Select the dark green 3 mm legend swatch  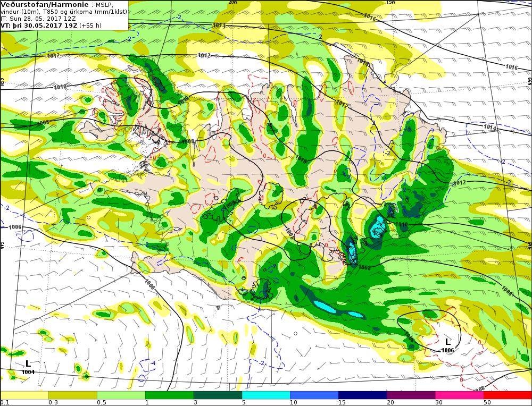218,395
